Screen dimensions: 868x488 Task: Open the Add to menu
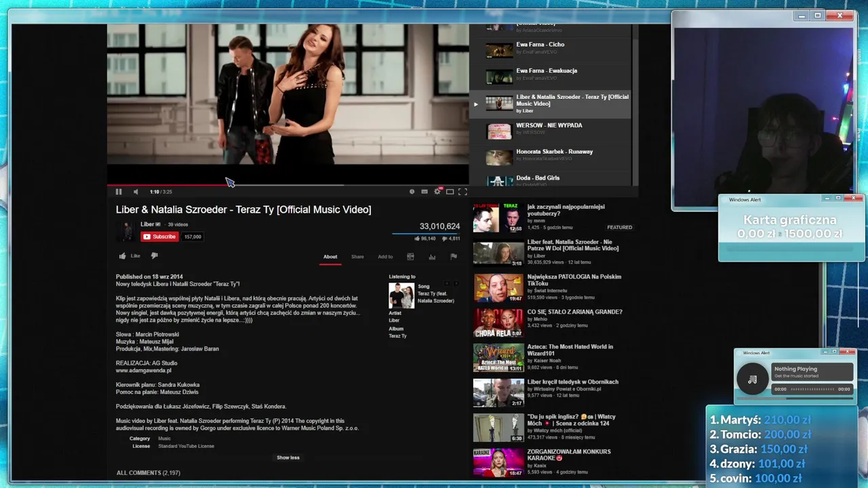click(x=385, y=257)
